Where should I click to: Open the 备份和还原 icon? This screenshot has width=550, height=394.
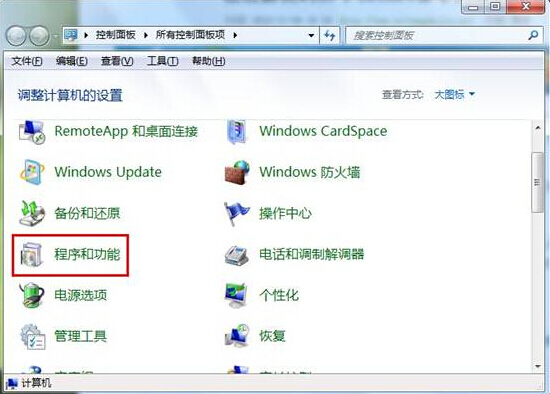32,213
